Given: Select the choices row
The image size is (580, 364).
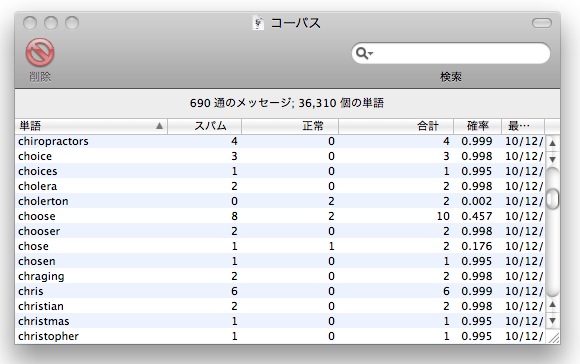Looking at the screenshot, I should click(280, 171).
